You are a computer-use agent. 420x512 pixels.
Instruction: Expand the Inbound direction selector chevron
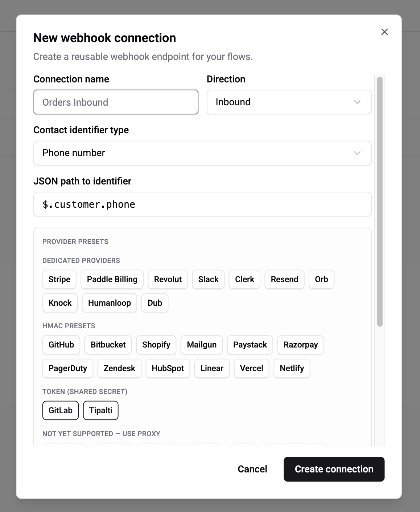(357, 102)
